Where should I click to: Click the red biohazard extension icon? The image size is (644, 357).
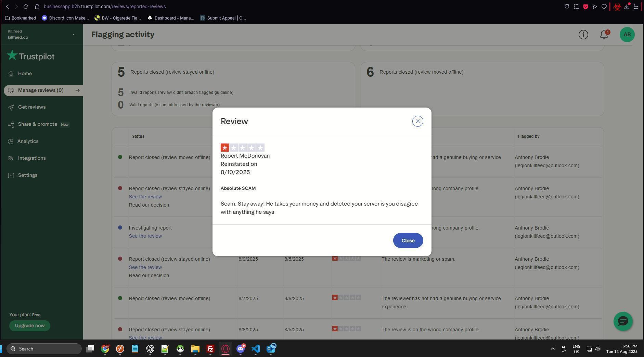[617, 7]
